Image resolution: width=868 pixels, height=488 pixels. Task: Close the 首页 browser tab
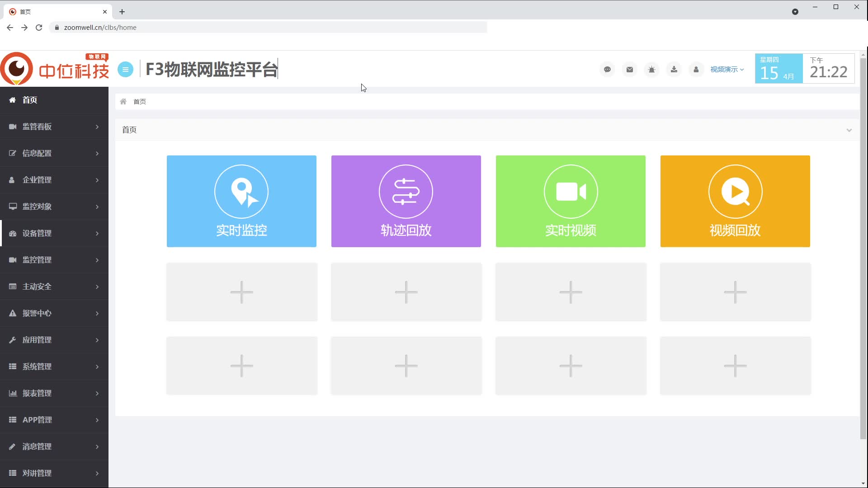pyautogui.click(x=105, y=12)
